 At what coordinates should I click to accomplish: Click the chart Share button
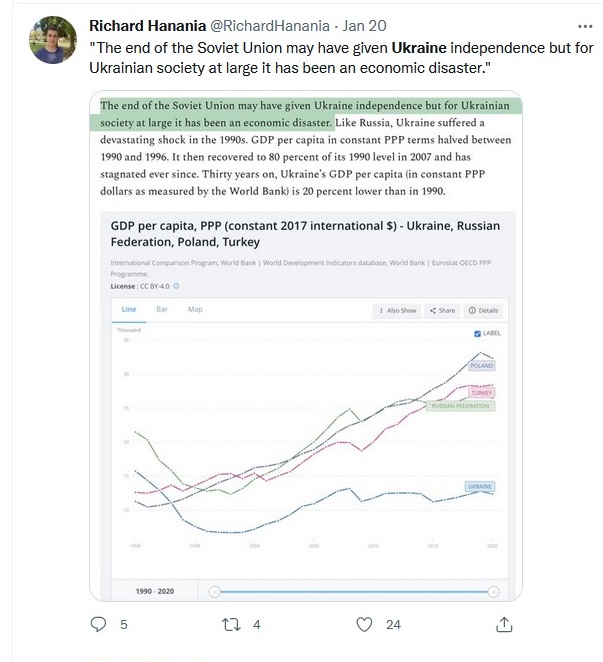tap(442, 311)
